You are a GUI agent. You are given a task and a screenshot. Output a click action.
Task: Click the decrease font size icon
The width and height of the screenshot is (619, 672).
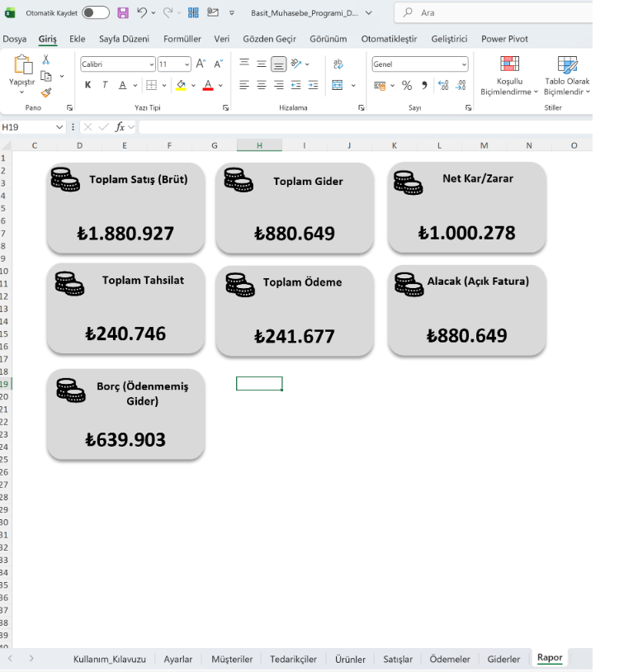pyautogui.click(x=219, y=64)
